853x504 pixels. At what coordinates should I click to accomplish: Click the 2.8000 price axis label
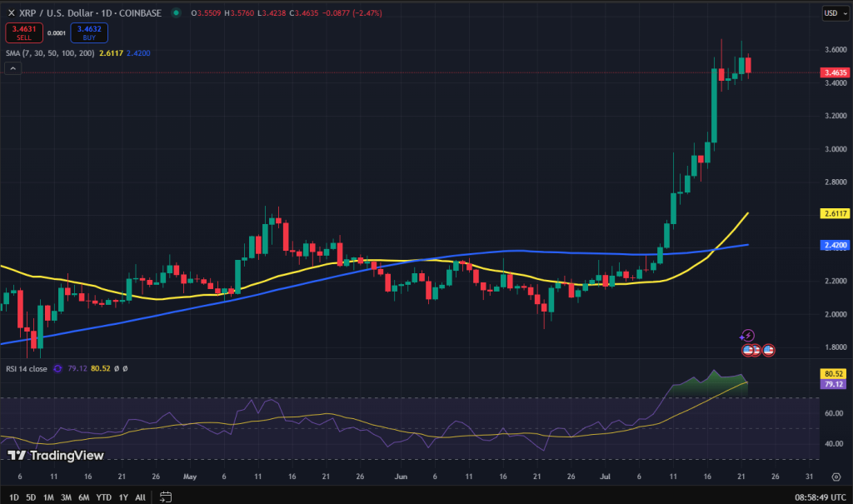(x=836, y=182)
